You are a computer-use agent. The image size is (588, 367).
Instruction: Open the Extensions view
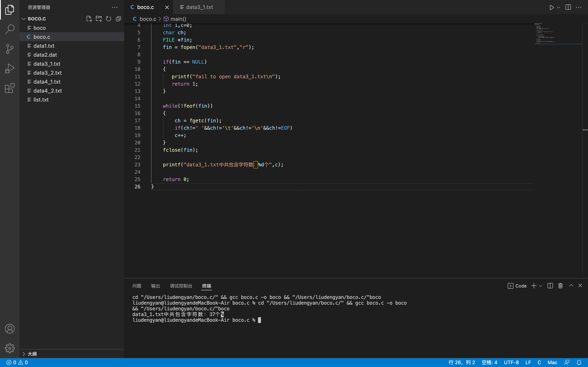tap(10, 88)
